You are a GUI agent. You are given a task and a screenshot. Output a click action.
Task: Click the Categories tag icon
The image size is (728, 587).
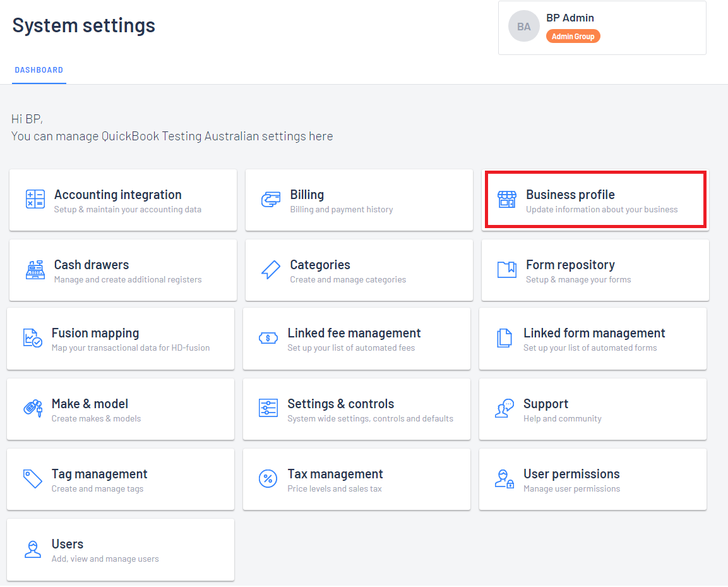(271, 270)
